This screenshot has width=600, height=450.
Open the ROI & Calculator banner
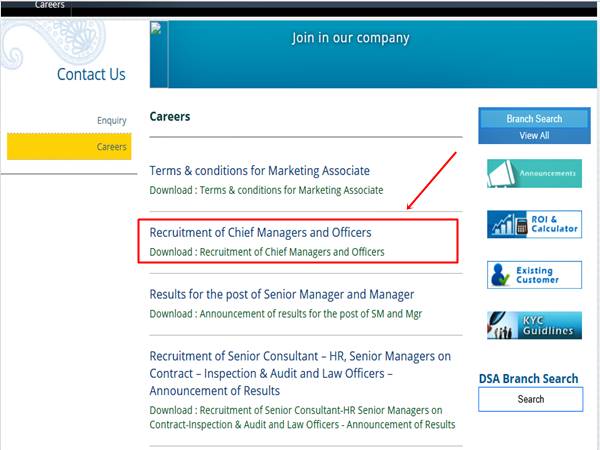pyautogui.click(x=534, y=224)
